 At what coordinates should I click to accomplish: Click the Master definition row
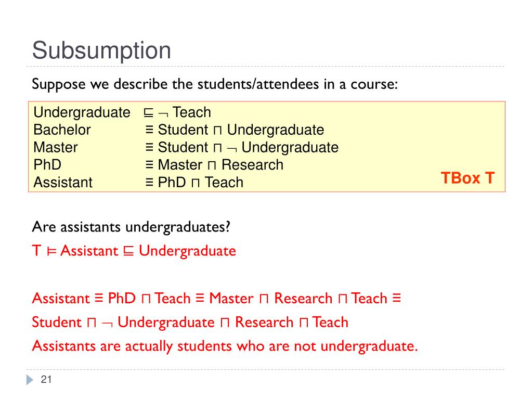coord(186,148)
